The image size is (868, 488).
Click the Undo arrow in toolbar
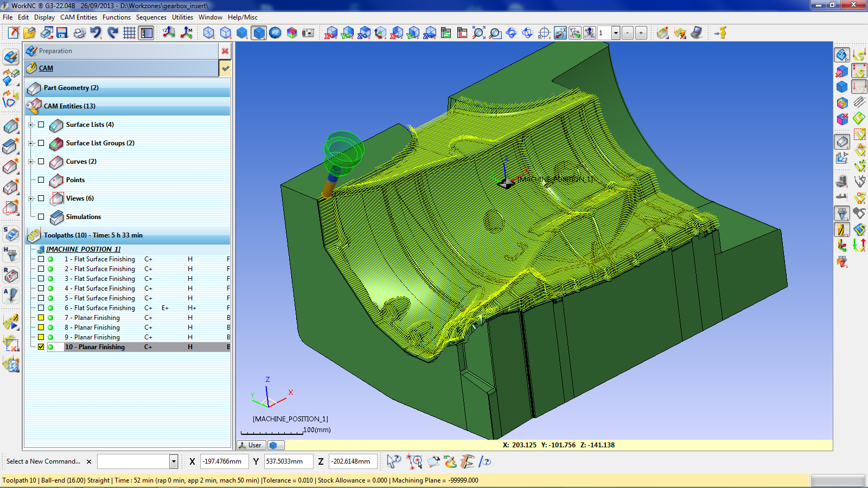point(96,33)
